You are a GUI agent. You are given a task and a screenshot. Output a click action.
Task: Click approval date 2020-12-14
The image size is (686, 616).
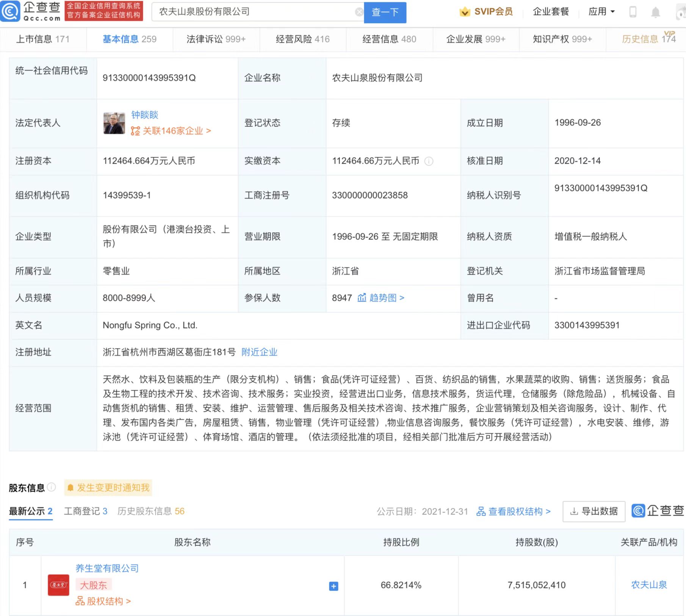[578, 161]
